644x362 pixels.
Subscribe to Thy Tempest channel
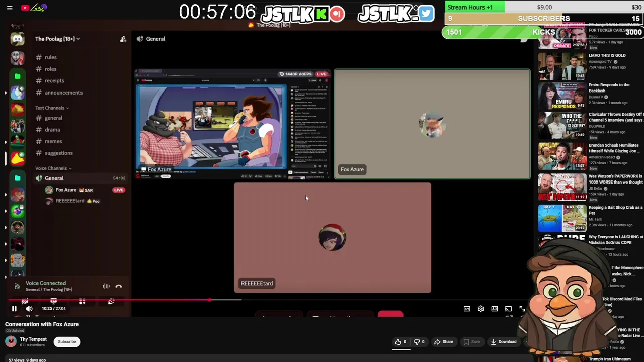click(x=67, y=342)
